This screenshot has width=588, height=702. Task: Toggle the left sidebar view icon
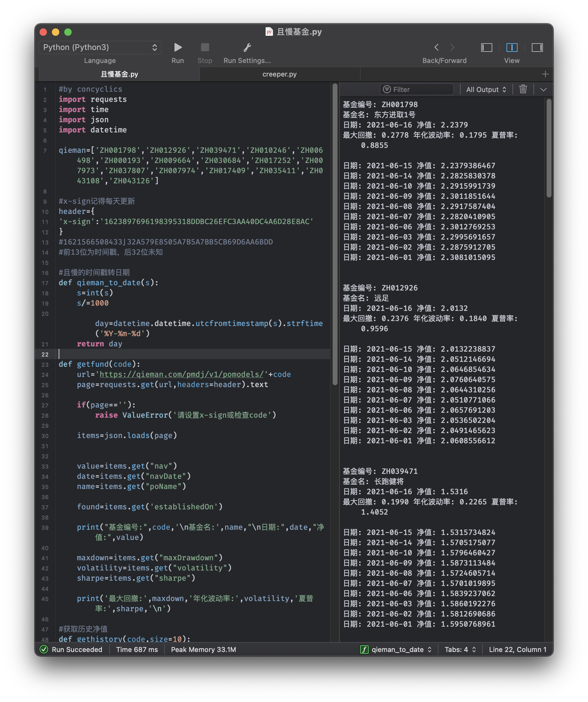click(x=486, y=48)
